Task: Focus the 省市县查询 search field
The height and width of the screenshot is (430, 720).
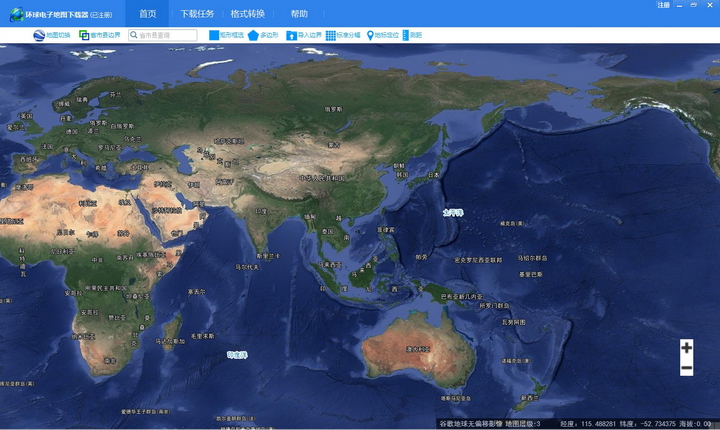Action: pos(163,35)
